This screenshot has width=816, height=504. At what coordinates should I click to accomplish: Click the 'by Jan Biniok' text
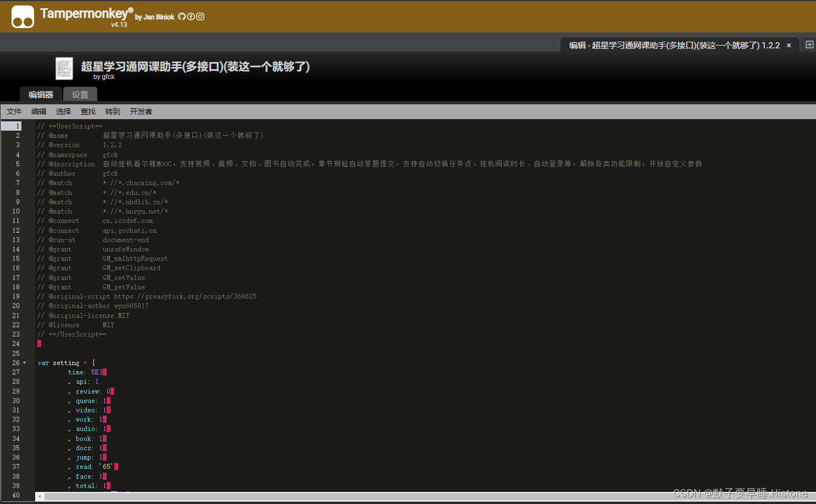point(154,17)
